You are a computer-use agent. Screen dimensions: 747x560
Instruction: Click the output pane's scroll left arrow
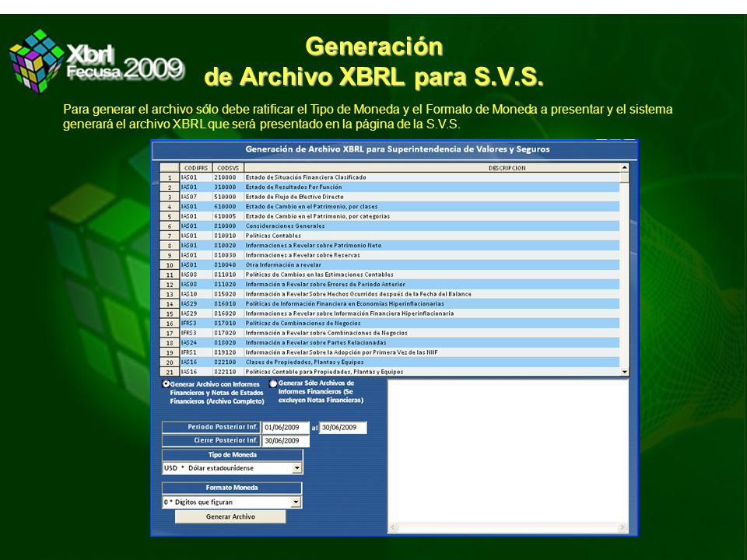(x=394, y=527)
